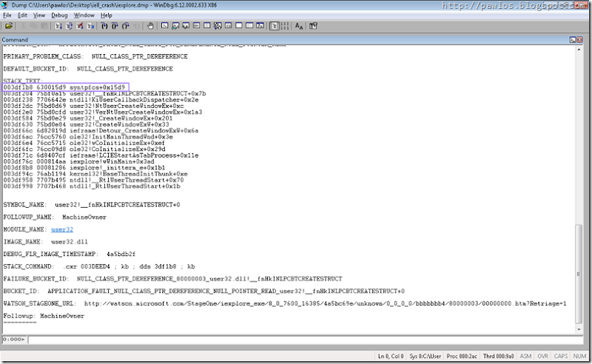Open the Watch window toolbar icon
Screen dimensions: 592x364
pyautogui.click(x=175, y=26)
